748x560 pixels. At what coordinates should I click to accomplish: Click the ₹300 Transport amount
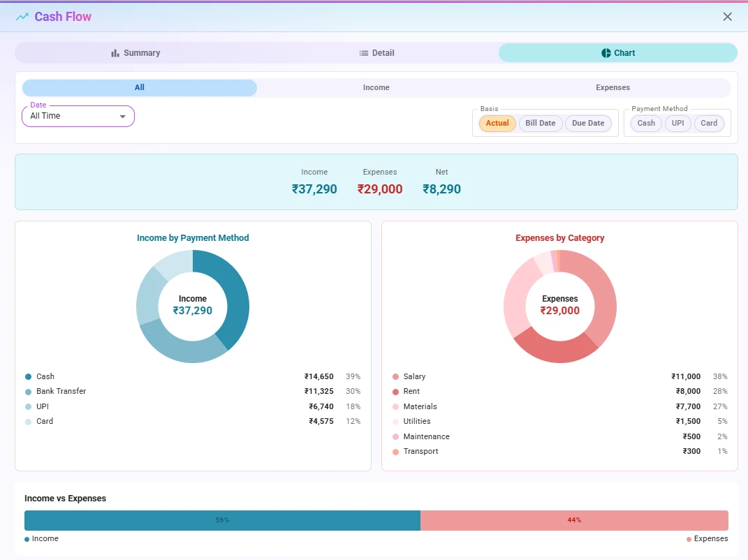pos(691,452)
